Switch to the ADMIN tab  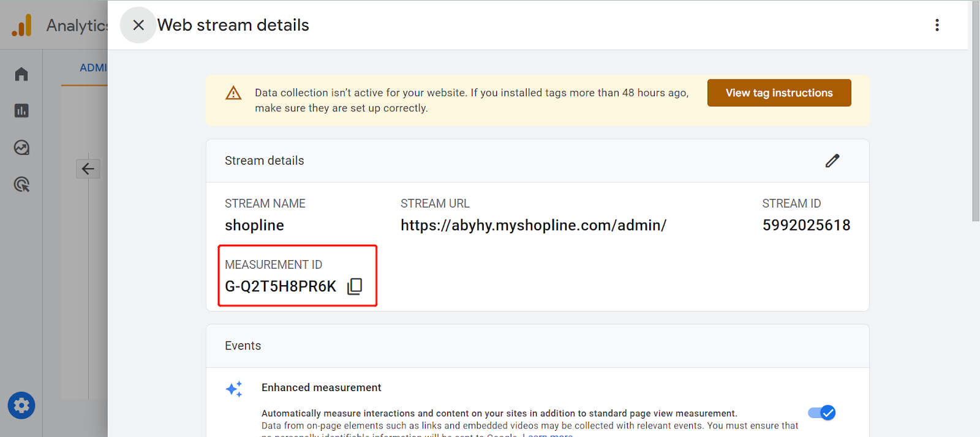click(93, 68)
